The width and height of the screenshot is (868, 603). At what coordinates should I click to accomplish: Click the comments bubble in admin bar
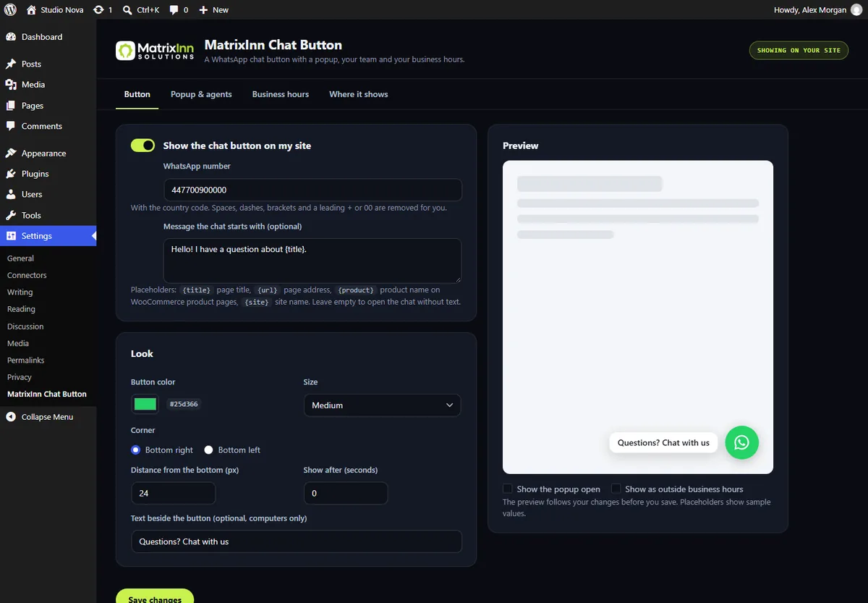[174, 10]
